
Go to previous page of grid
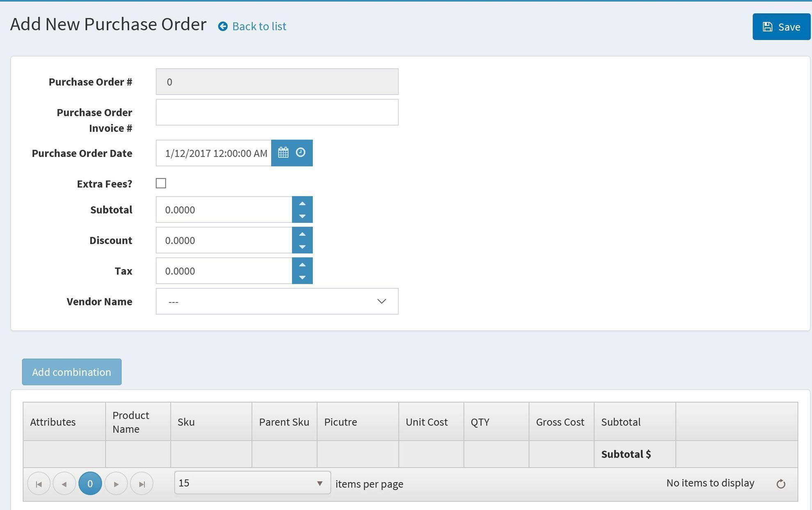pos(64,484)
